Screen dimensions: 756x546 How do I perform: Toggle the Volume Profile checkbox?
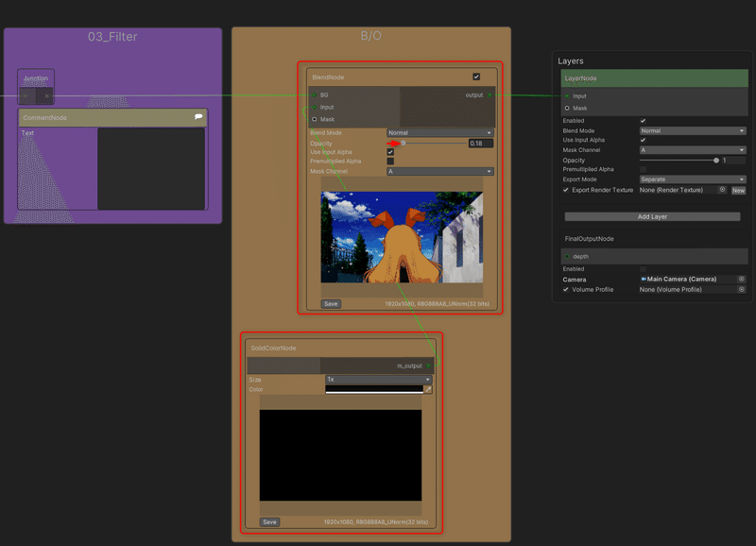pyautogui.click(x=566, y=290)
